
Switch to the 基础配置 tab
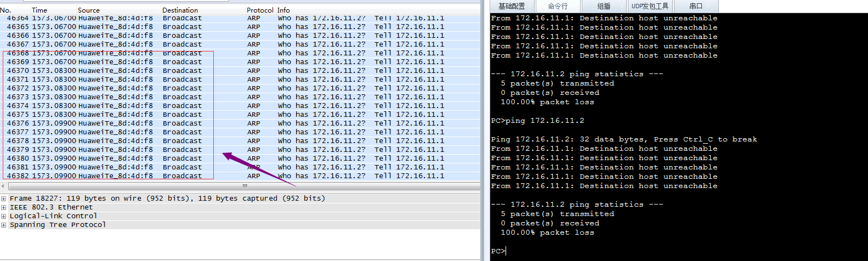[512, 6]
